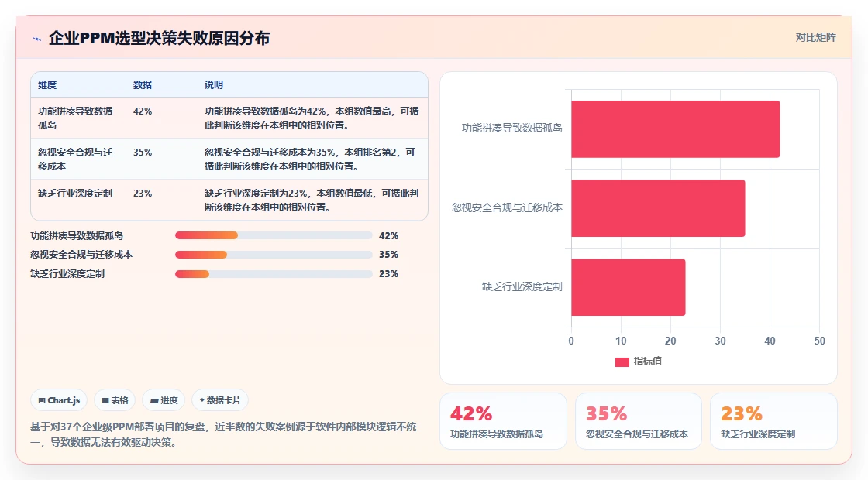Click the x-axis tick value 50
This screenshot has width=868, height=480.
coord(819,341)
